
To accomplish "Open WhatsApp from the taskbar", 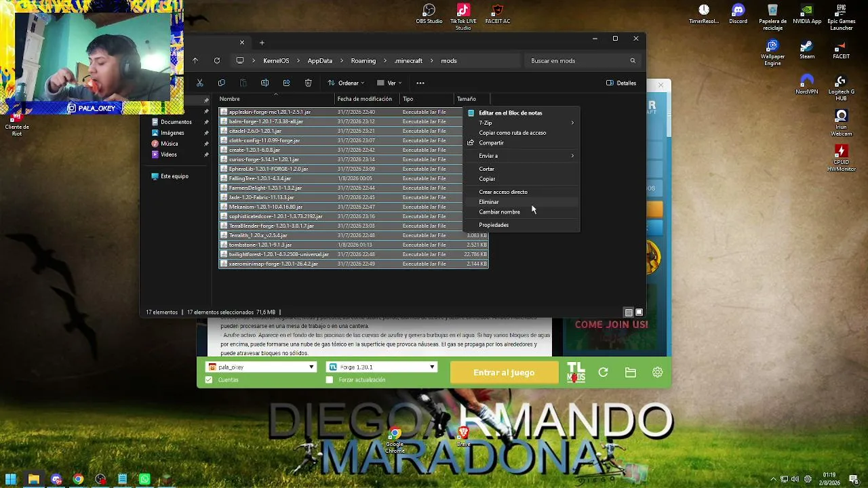I will coord(144,479).
